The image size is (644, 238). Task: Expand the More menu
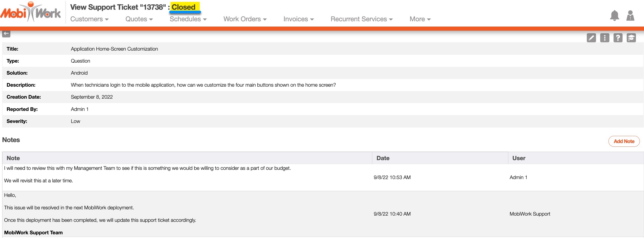[420, 19]
